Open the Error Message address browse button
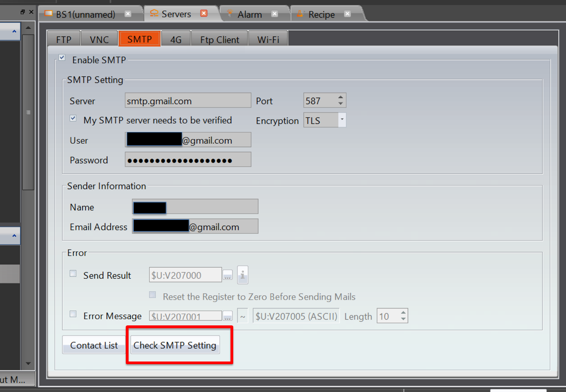 pos(228,317)
